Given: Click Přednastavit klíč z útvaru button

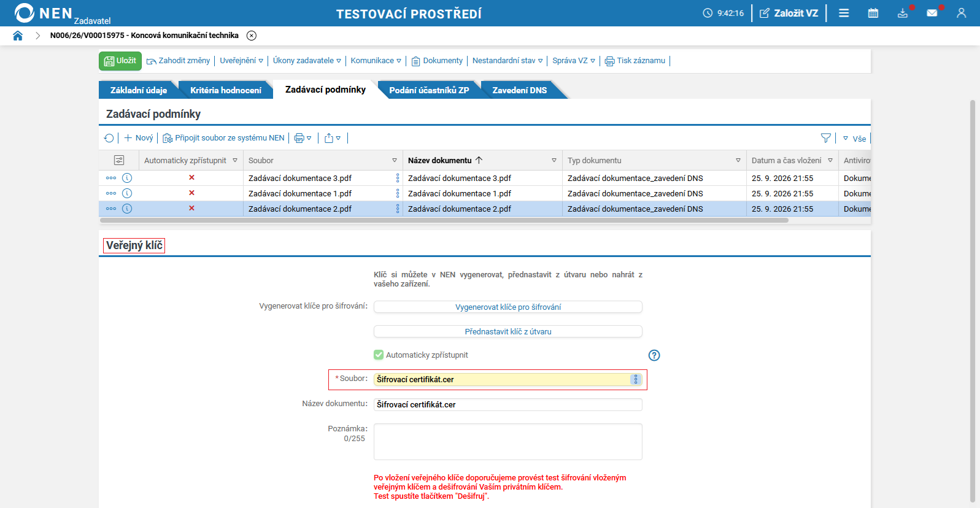Looking at the screenshot, I should point(508,331).
